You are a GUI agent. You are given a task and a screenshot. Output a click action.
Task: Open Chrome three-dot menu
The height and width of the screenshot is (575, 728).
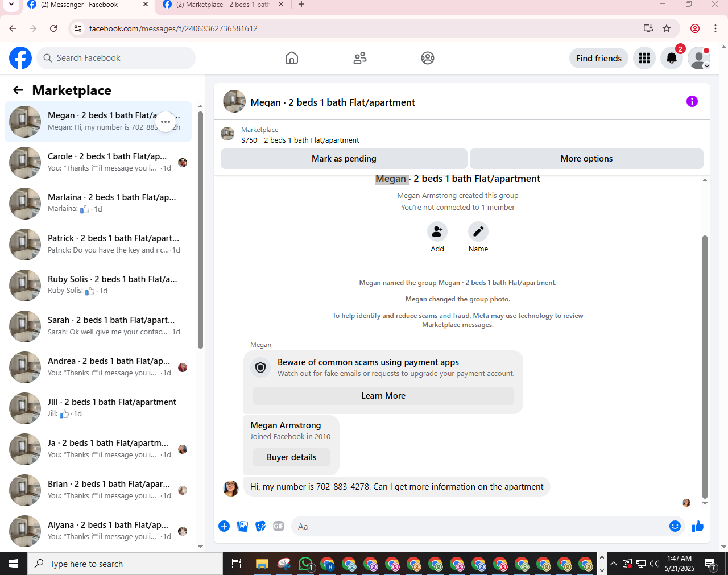pyautogui.click(x=715, y=28)
